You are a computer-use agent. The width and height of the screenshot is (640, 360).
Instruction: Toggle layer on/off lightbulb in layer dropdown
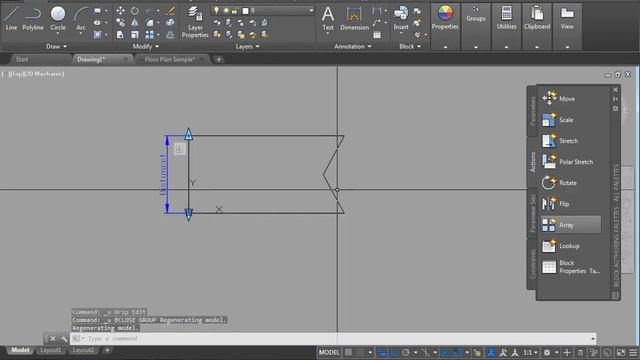click(x=216, y=10)
